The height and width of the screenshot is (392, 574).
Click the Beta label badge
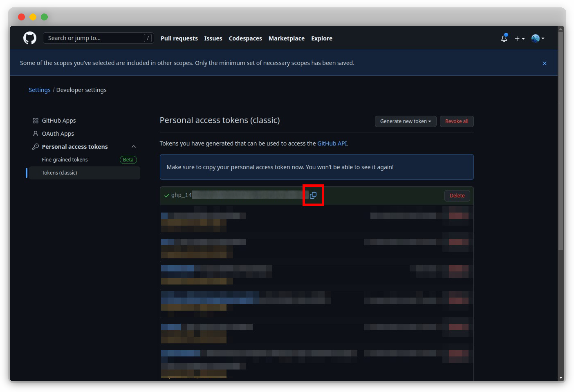(x=128, y=160)
